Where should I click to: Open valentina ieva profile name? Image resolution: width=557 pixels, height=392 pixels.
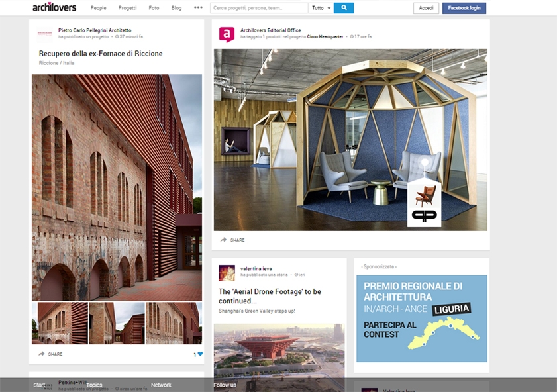tap(256, 269)
